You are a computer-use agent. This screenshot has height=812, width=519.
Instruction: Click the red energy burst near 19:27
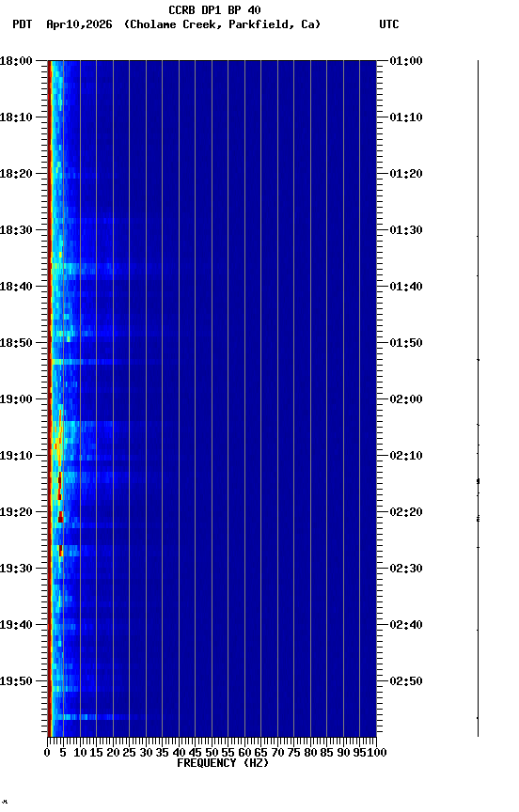[61, 551]
